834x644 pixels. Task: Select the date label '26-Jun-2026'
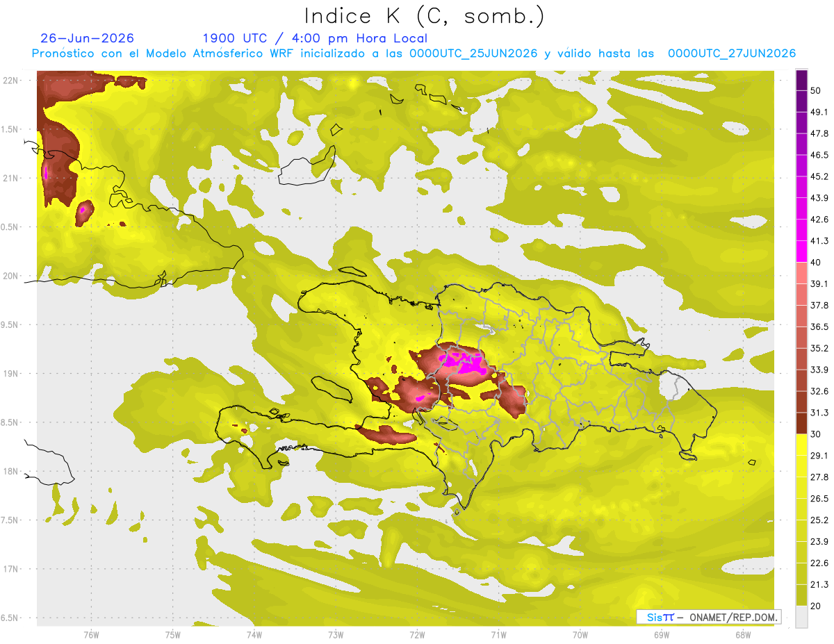click(87, 38)
